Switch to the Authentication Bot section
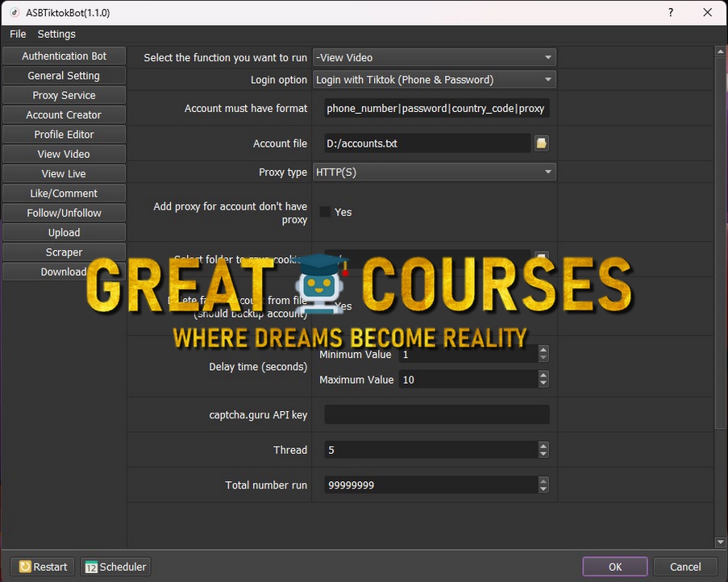Viewport: 728px width, 582px height. click(x=64, y=56)
